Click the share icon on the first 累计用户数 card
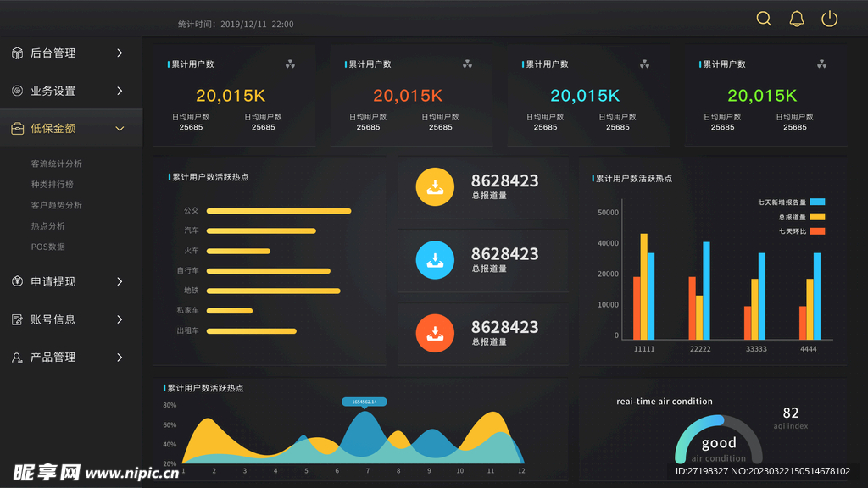 coord(291,64)
